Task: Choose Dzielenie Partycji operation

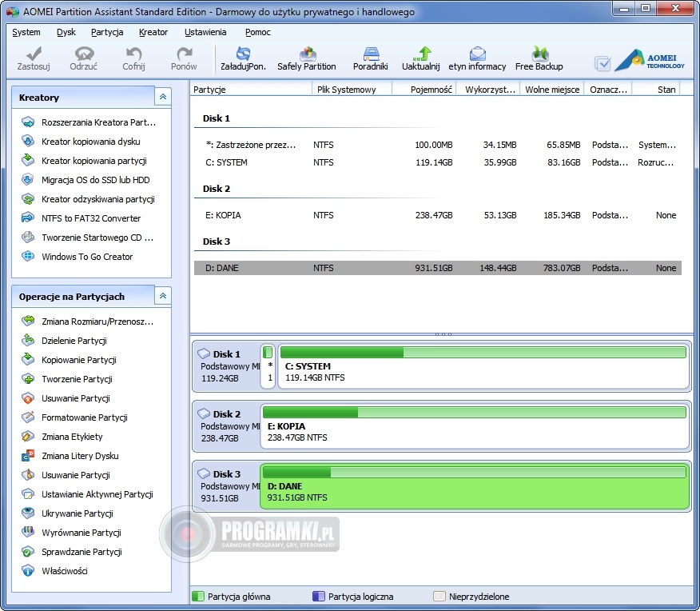Action: point(64,341)
